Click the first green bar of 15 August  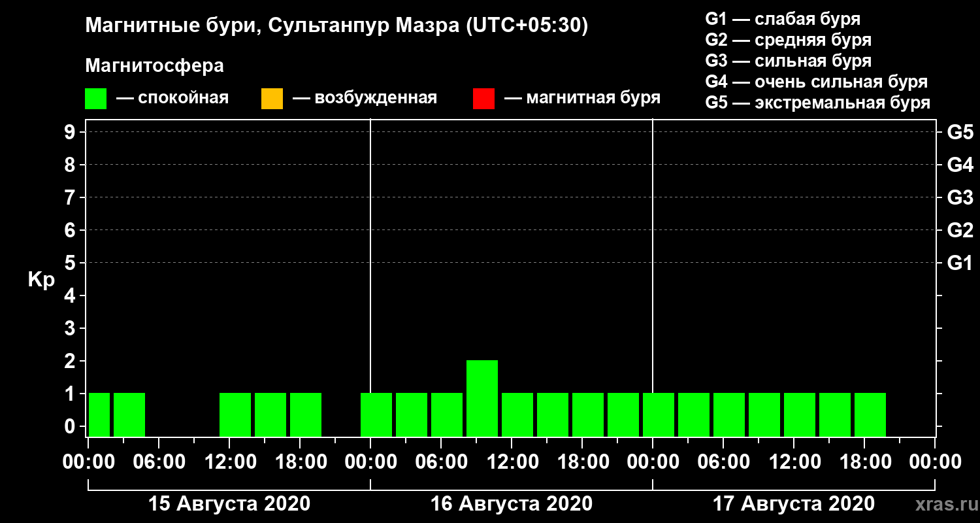pyautogui.click(x=99, y=414)
